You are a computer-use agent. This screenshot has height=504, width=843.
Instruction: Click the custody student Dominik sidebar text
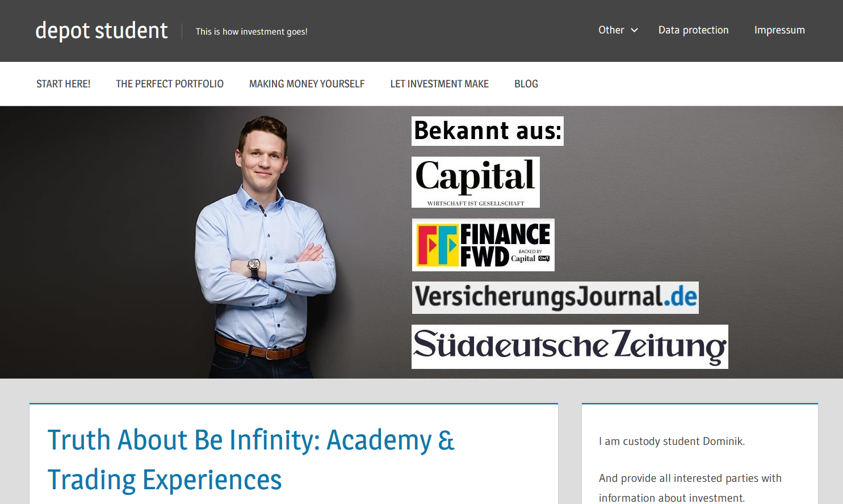point(672,441)
